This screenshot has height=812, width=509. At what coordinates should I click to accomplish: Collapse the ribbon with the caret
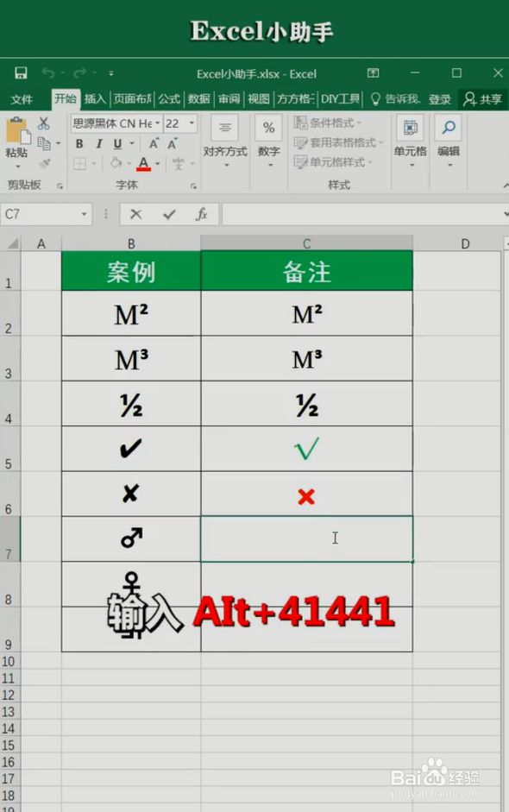pyautogui.click(x=506, y=185)
